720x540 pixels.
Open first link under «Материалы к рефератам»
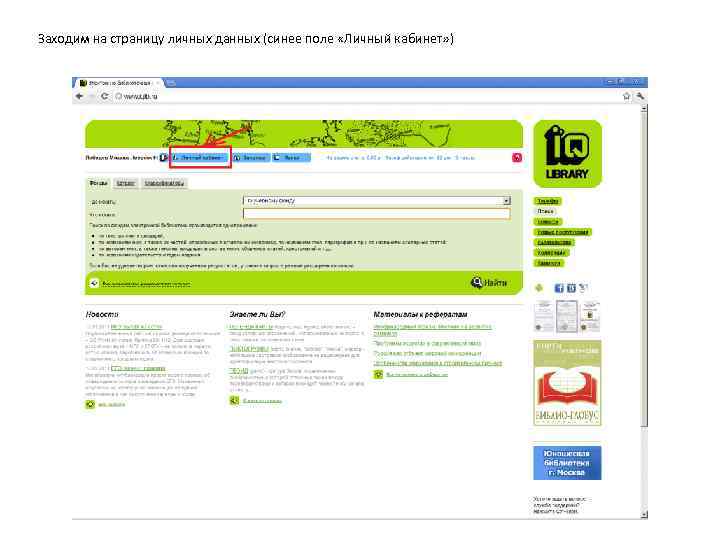(x=432, y=330)
